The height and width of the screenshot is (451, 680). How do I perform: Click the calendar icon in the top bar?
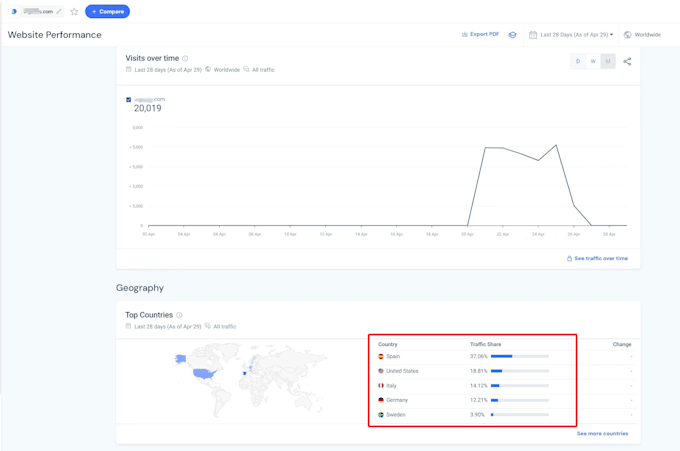point(533,35)
